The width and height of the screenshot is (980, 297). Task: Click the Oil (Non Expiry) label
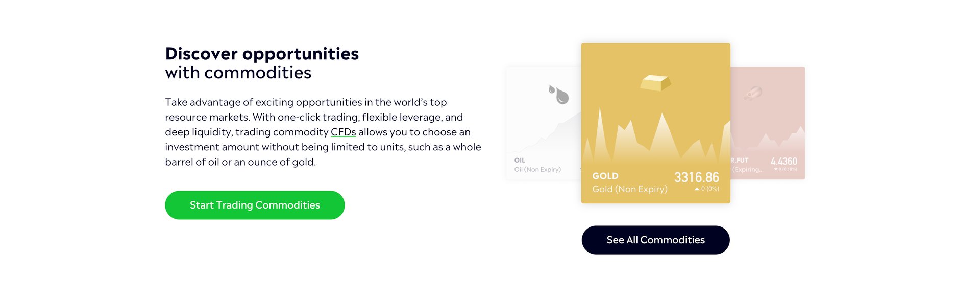point(537,169)
